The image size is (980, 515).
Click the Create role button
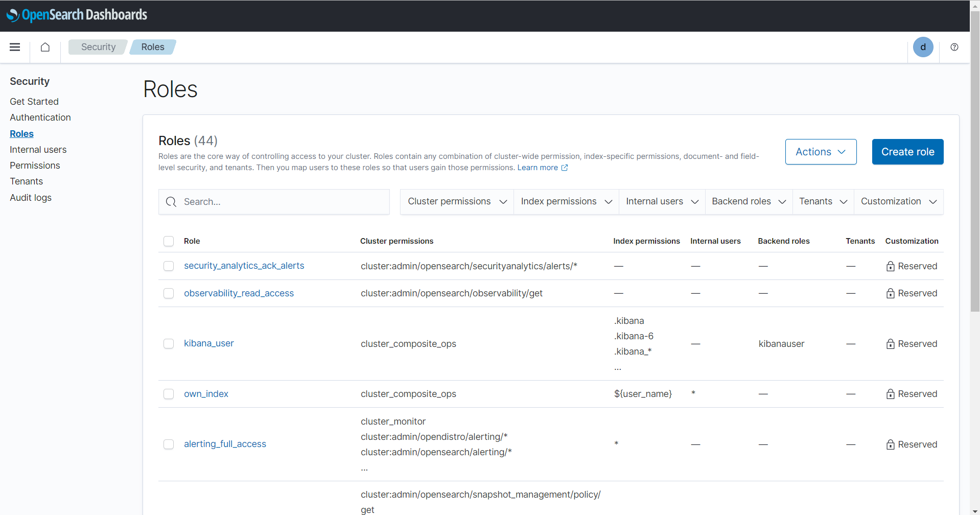point(907,152)
